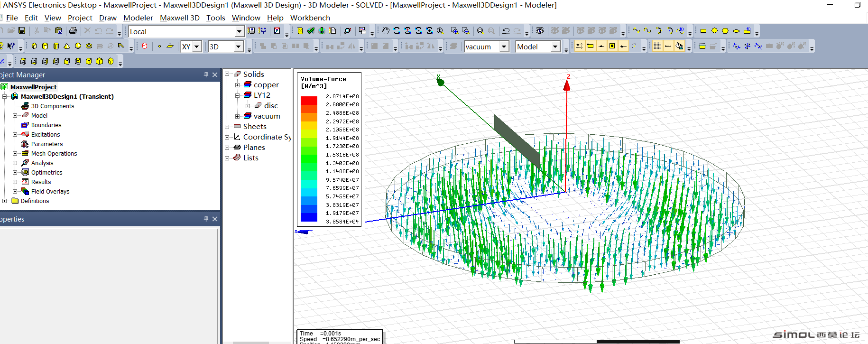Create a relative coordinate system offset icon
868x344 pixels.
pyautogui.click(x=736, y=46)
